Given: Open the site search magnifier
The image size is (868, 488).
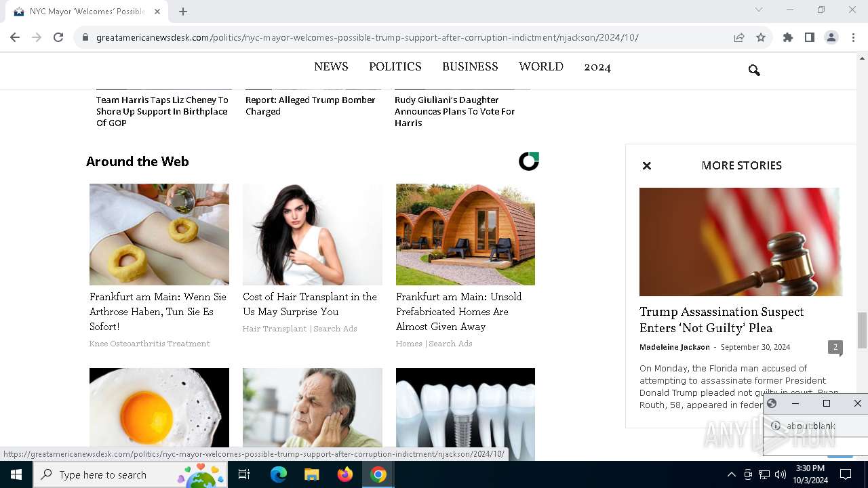Looking at the screenshot, I should click(754, 70).
